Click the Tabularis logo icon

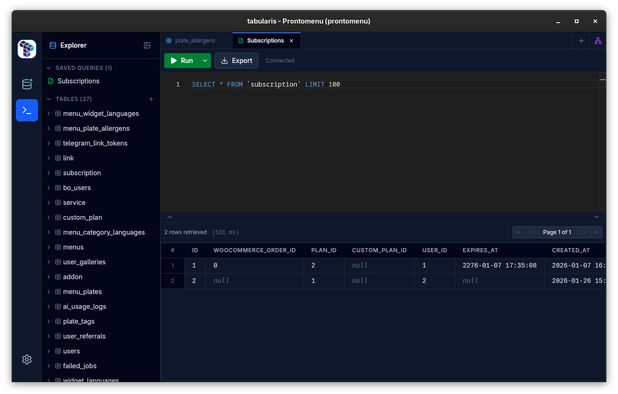(27, 49)
